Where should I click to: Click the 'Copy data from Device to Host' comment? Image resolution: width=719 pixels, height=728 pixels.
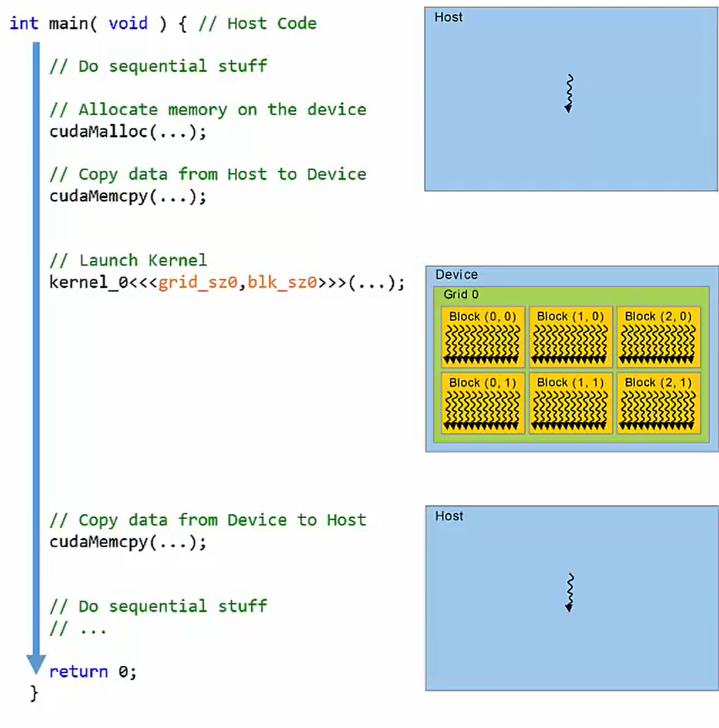point(208,520)
